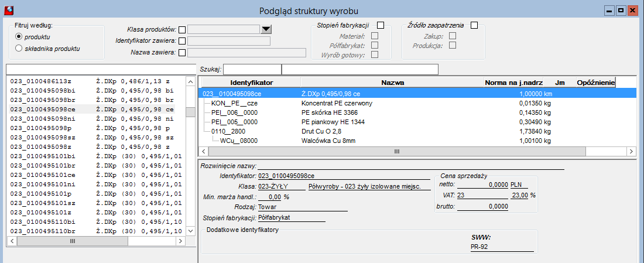This screenshot has width=644, height=263.
Task: Tick the Identyfikator zawiera checkbox
Action: [x=182, y=40]
